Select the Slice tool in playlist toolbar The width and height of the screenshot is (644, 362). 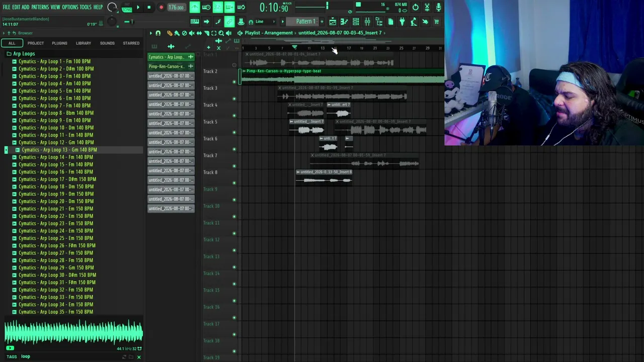click(x=206, y=33)
